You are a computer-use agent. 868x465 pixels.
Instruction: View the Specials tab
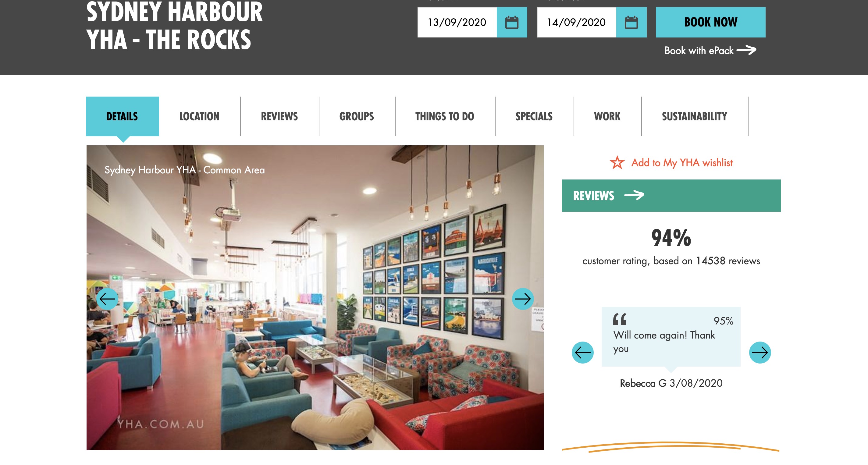534,116
